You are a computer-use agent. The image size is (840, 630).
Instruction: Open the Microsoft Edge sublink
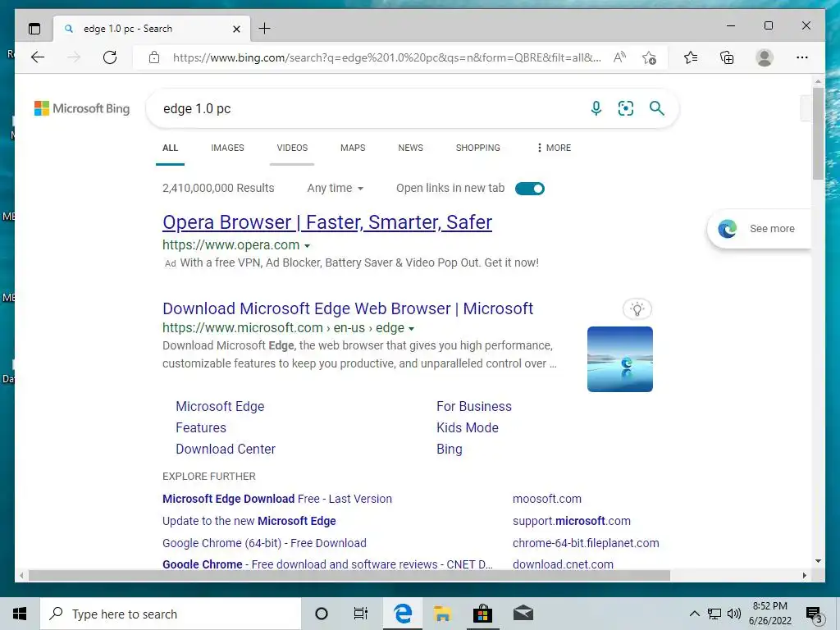coord(220,407)
